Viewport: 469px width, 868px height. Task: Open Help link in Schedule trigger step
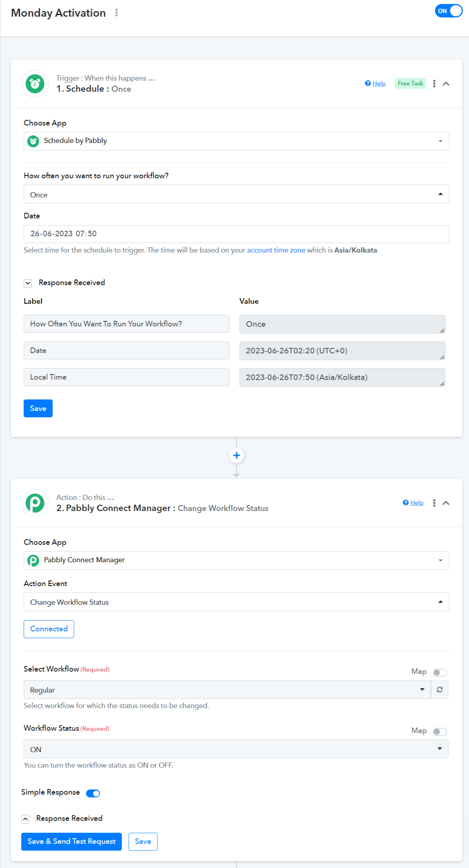coord(379,83)
